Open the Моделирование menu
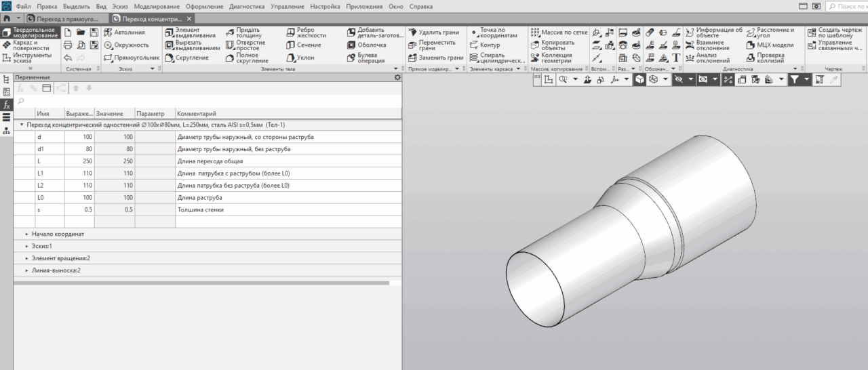This screenshot has height=370, width=868. pyautogui.click(x=156, y=6)
